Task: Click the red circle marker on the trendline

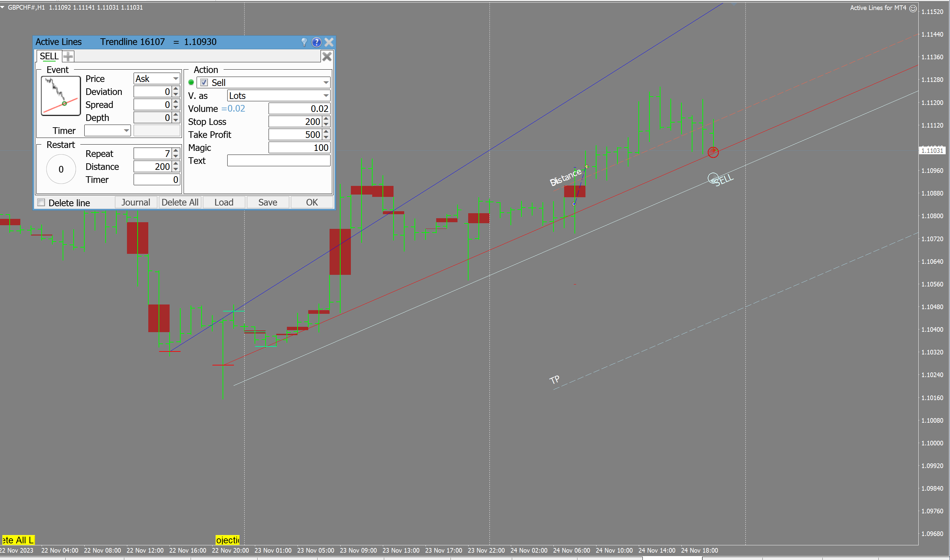Action: pos(713,152)
